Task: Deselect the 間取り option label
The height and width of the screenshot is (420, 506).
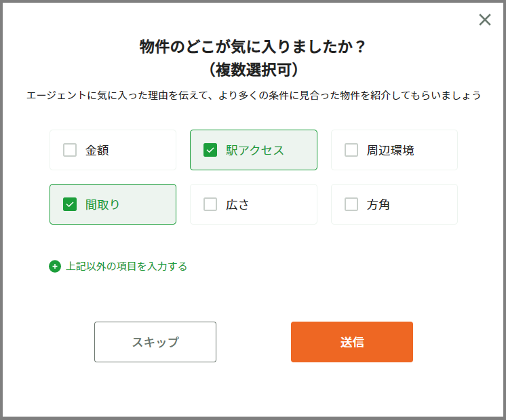Action: pos(102,204)
